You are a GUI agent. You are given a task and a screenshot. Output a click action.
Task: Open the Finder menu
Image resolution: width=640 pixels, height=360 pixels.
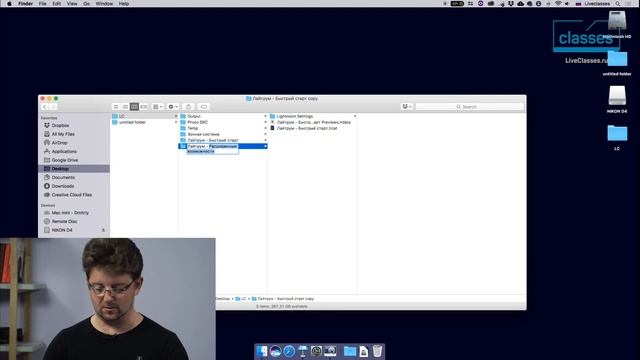coord(25,4)
